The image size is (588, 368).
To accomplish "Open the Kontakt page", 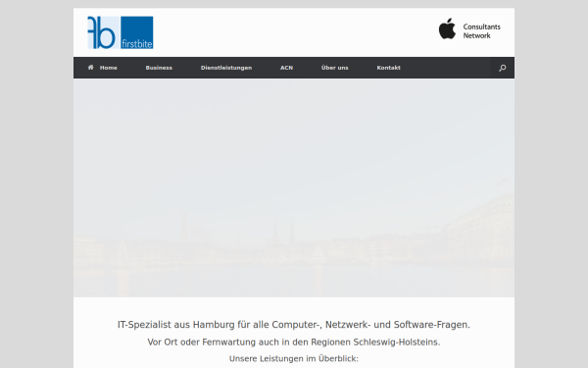I will click(x=388, y=68).
